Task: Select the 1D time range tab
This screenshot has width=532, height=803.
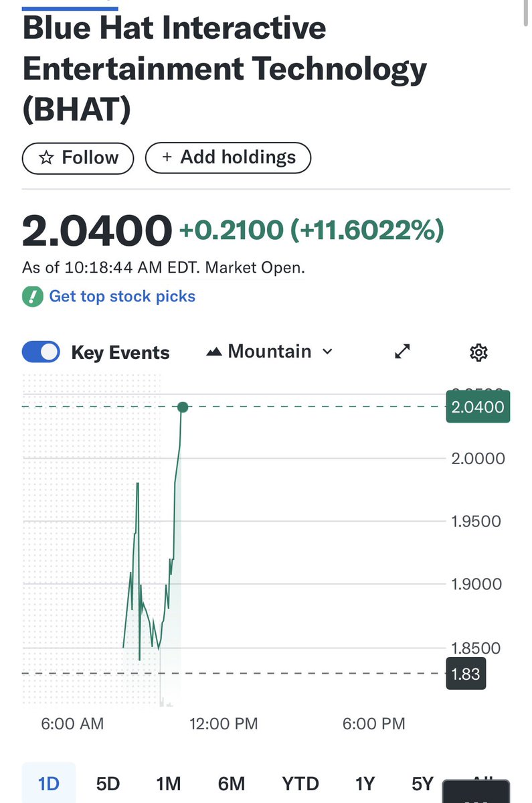Action: [49, 783]
